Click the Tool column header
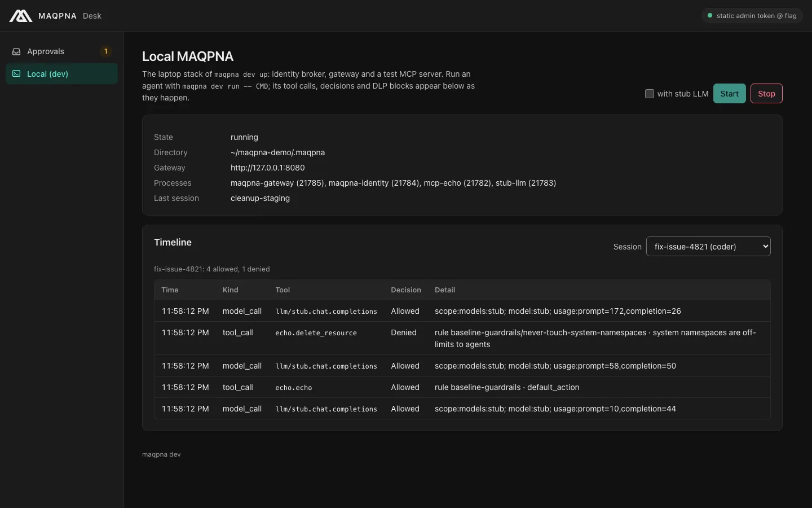This screenshot has height=508, width=812. click(283, 290)
